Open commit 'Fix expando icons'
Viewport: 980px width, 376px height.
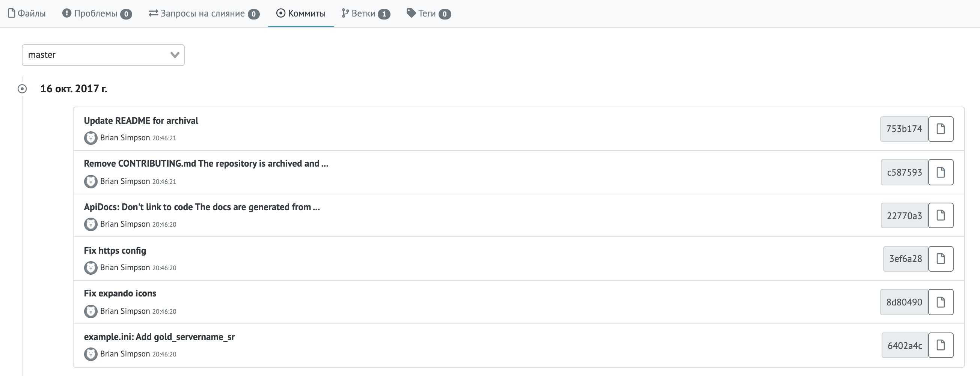[120, 293]
